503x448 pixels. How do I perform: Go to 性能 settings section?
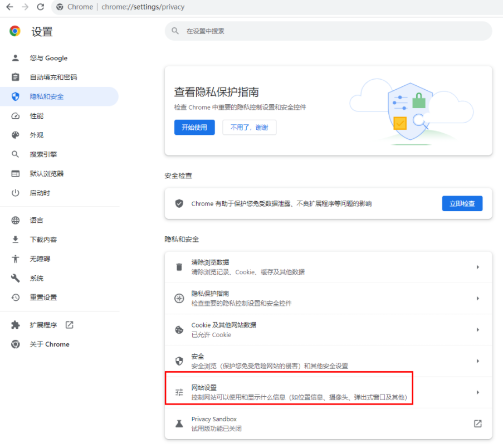tap(60, 116)
